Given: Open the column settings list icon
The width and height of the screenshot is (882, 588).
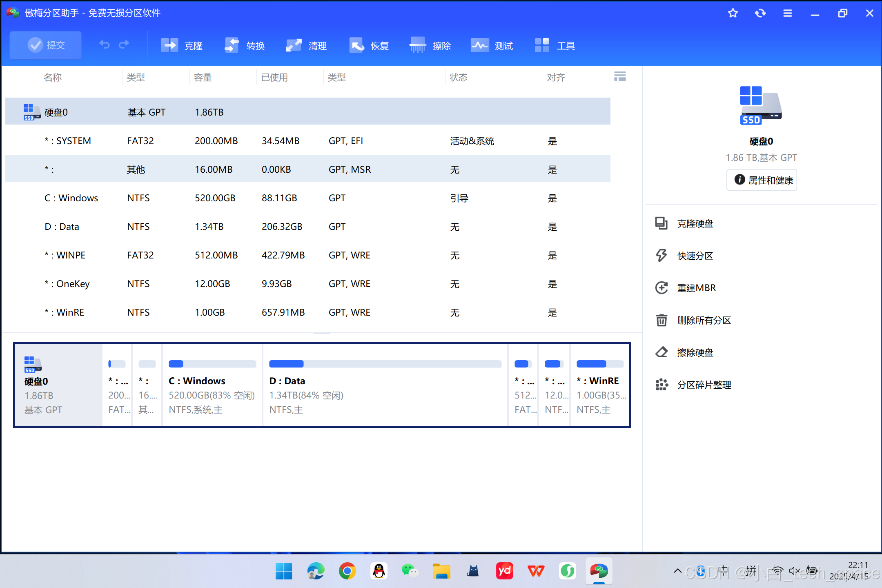Looking at the screenshot, I should (x=620, y=76).
